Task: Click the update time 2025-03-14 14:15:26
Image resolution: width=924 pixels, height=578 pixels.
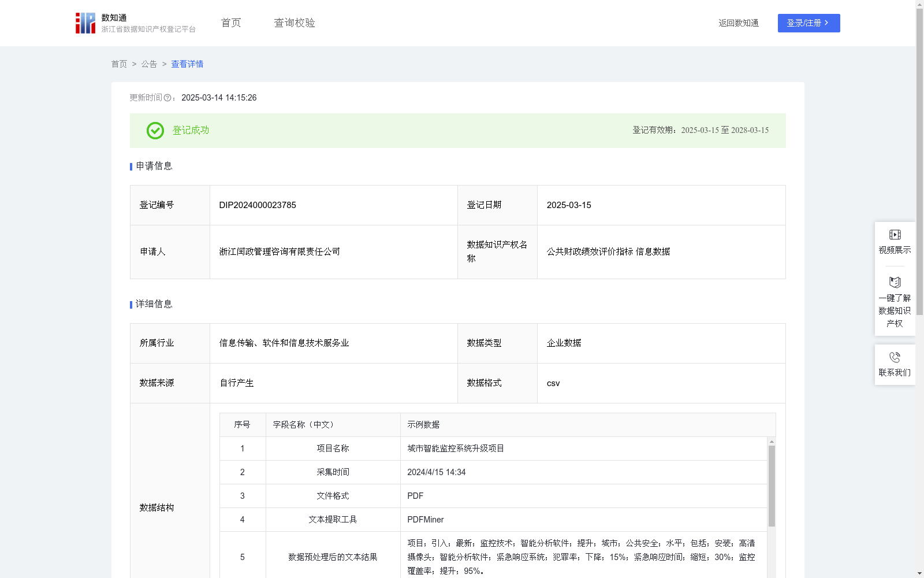Action: coord(219,98)
